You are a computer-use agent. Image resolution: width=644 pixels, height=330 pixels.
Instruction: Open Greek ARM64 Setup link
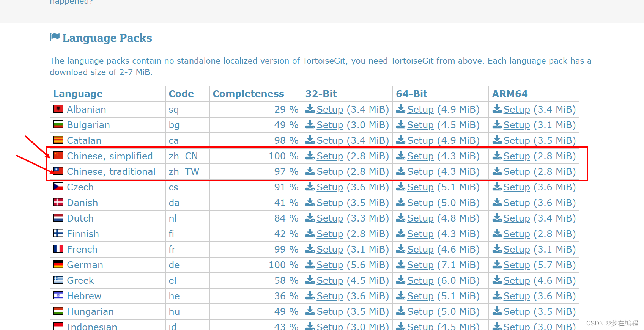pyautogui.click(x=517, y=281)
